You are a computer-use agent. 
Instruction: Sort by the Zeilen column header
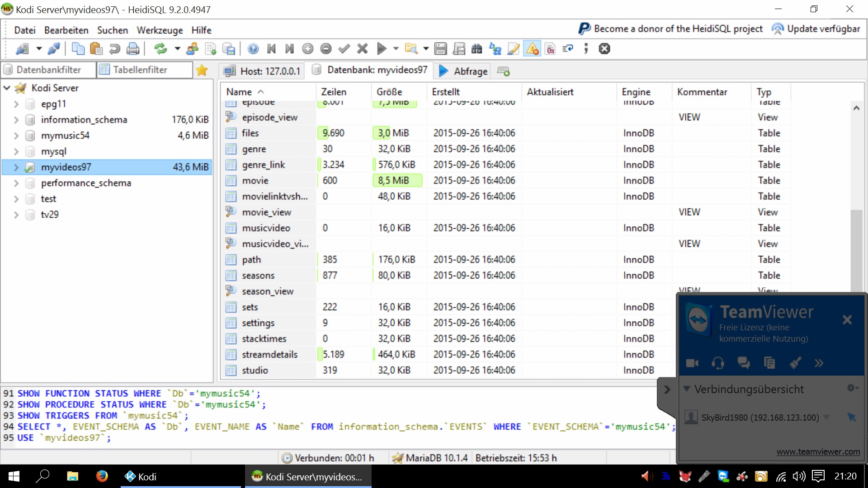[x=344, y=92]
